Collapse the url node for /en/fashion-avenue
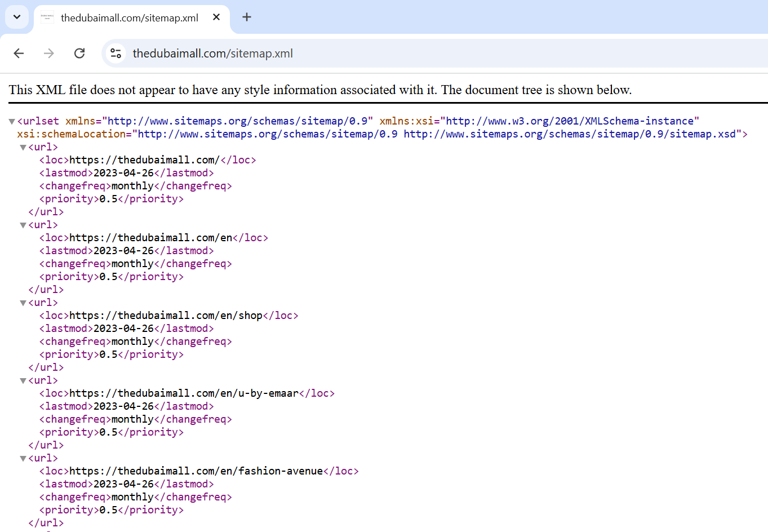Viewport: 768px width, 532px height. point(23,458)
